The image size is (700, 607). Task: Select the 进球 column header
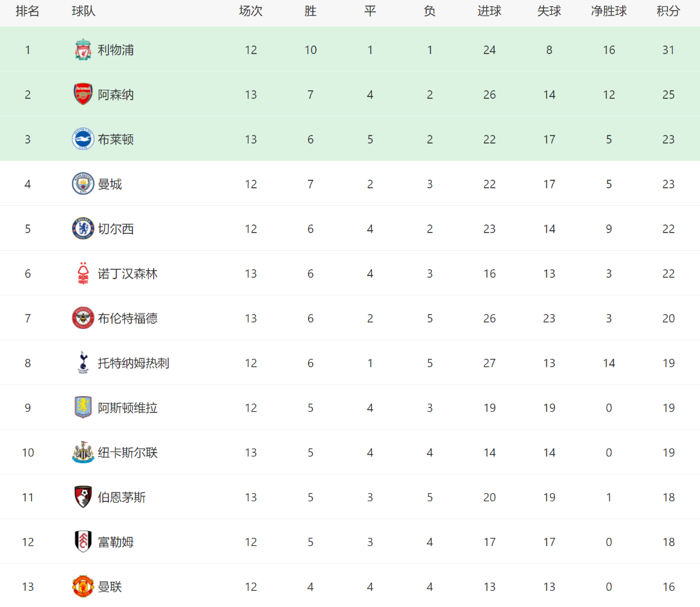point(489,11)
